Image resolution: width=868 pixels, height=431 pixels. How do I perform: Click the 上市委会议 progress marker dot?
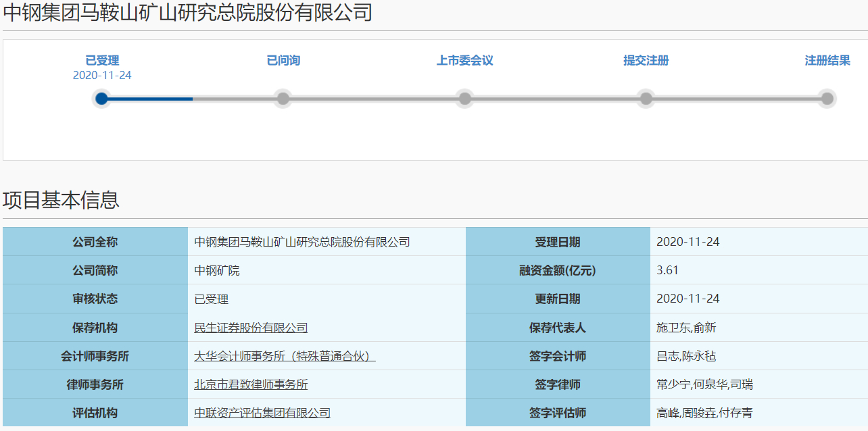tap(464, 99)
